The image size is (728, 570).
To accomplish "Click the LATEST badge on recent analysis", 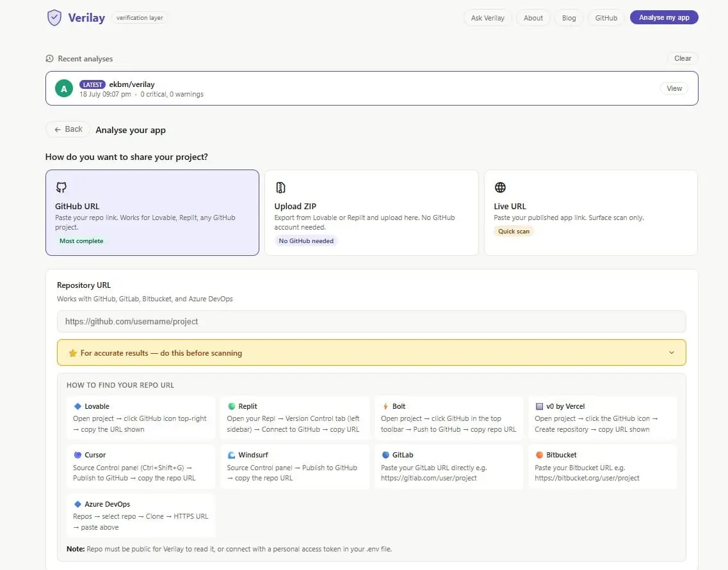I will pyautogui.click(x=92, y=84).
